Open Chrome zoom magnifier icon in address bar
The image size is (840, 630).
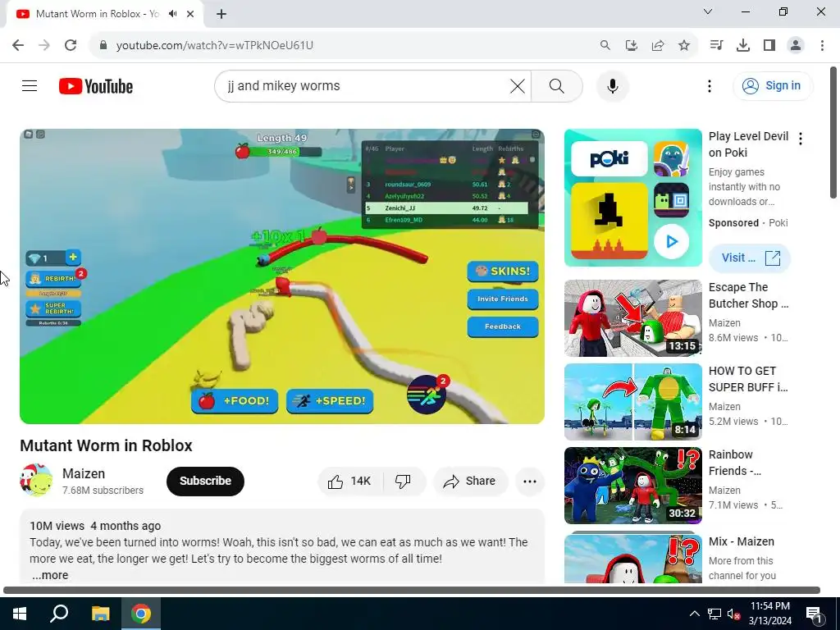coord(605,45)
